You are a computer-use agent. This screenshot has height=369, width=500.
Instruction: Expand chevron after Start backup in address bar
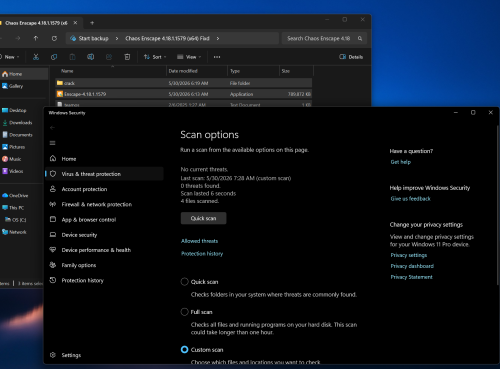point(117,38)
